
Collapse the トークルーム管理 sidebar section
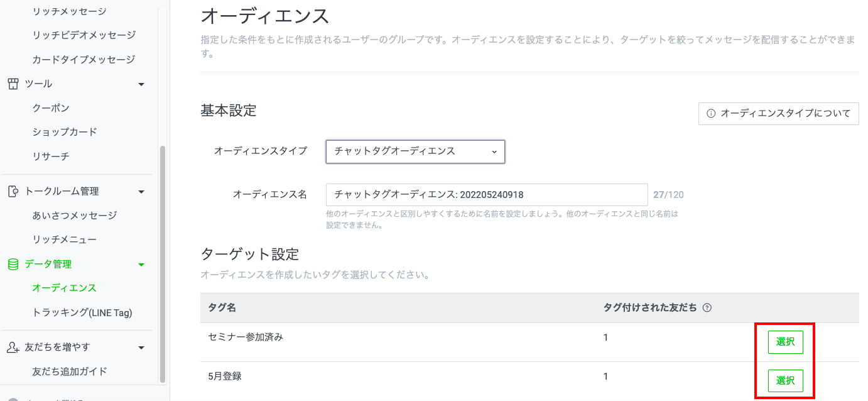click(141, 190)
